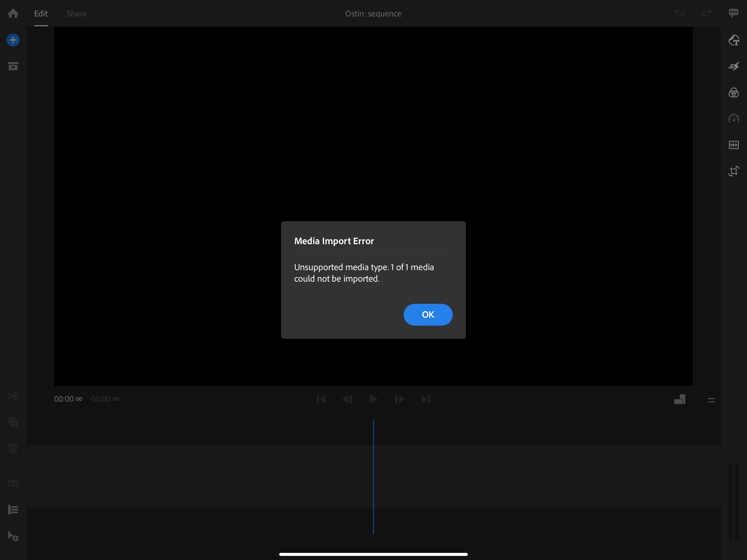Toggle the track headers list icon
This screenshot has height=560, width=747.
click(13, 509)
